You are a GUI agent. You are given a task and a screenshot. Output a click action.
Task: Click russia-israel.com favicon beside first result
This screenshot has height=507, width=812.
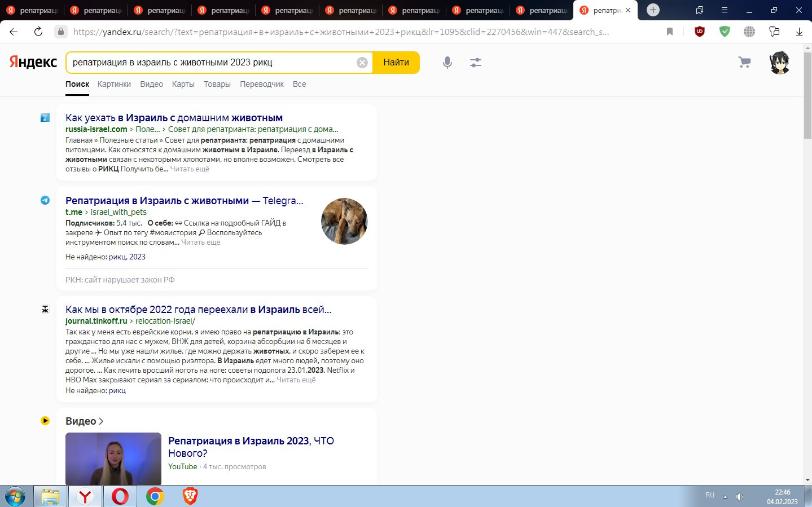(x=45, y=117)
